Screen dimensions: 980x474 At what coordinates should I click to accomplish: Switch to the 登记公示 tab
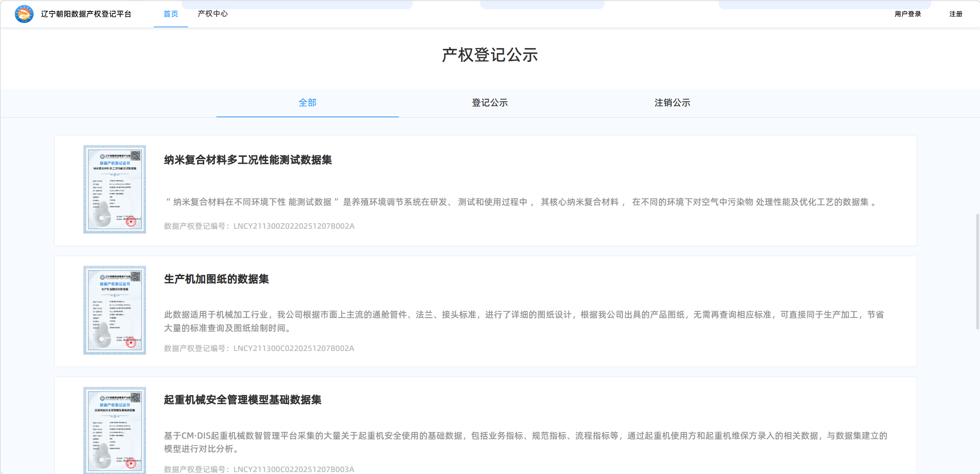[x=490, y=103]
